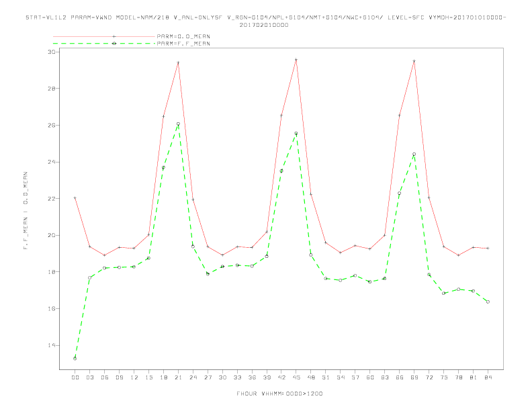Select the legend label PARM=F.F_MEAN
This screenshot has height=411, width=532.
(183, 44)
